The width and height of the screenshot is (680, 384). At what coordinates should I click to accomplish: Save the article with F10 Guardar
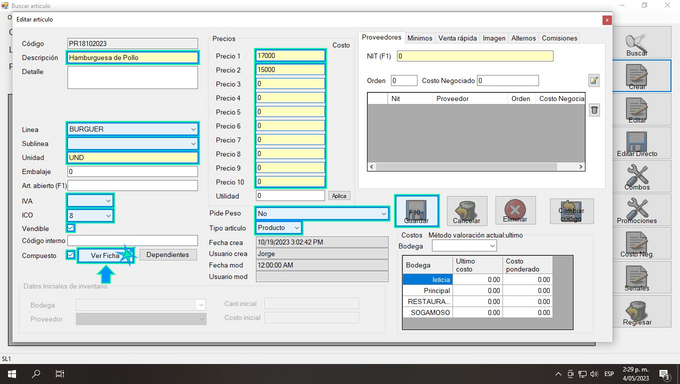[x=417, y=211]
